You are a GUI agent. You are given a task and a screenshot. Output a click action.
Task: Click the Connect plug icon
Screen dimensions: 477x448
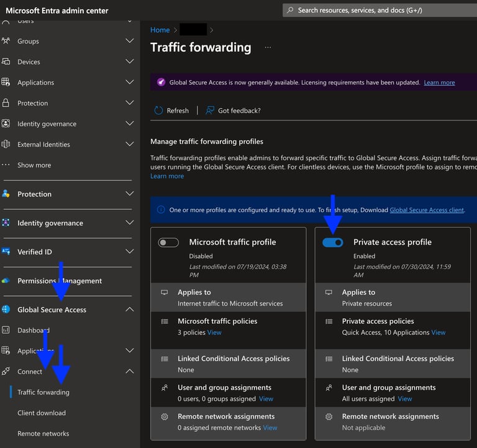tap(6, 371)
